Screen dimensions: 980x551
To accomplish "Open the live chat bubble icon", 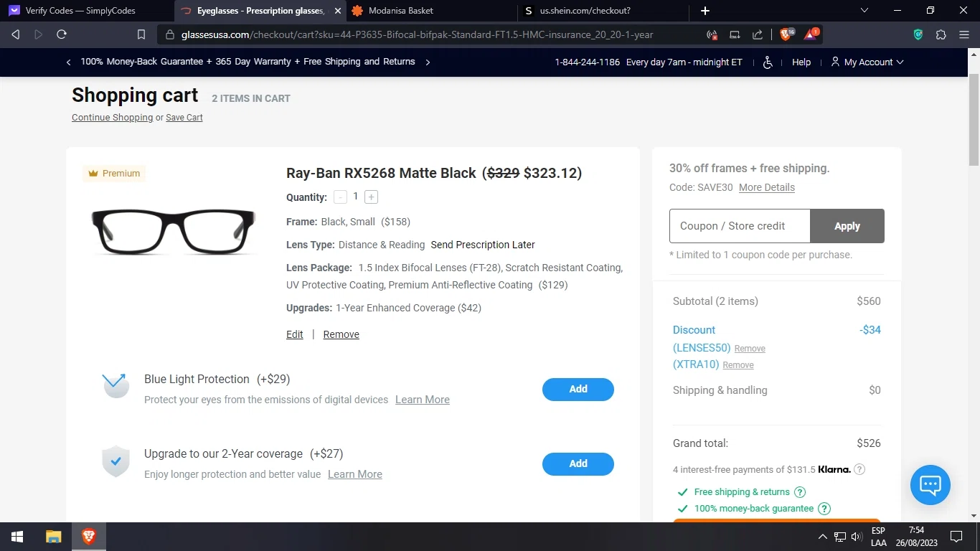I will (930, 485).
